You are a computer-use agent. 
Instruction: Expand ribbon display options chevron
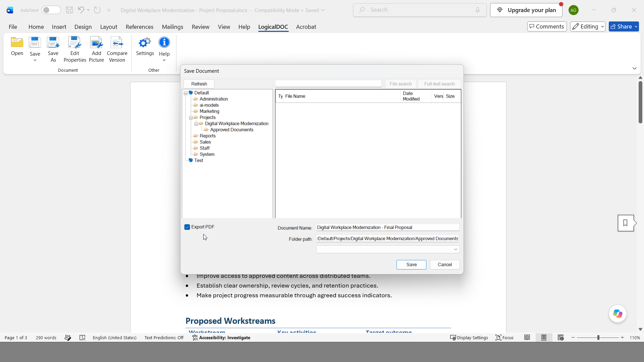click(634, 68)
